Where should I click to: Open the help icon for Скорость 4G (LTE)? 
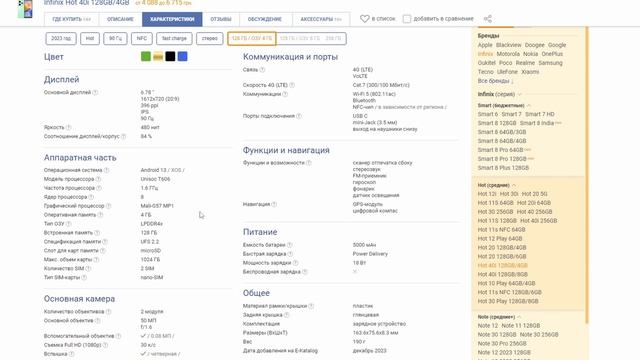point(292,85)
